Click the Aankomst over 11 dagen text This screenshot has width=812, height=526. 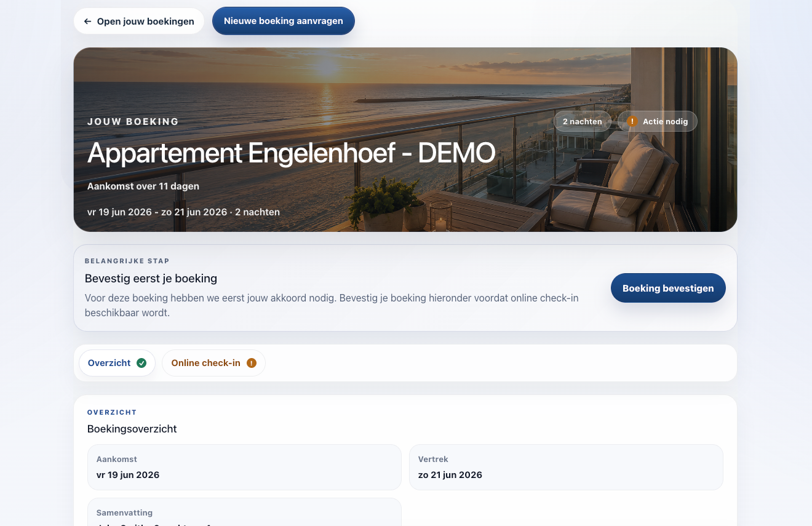(143, 186)
